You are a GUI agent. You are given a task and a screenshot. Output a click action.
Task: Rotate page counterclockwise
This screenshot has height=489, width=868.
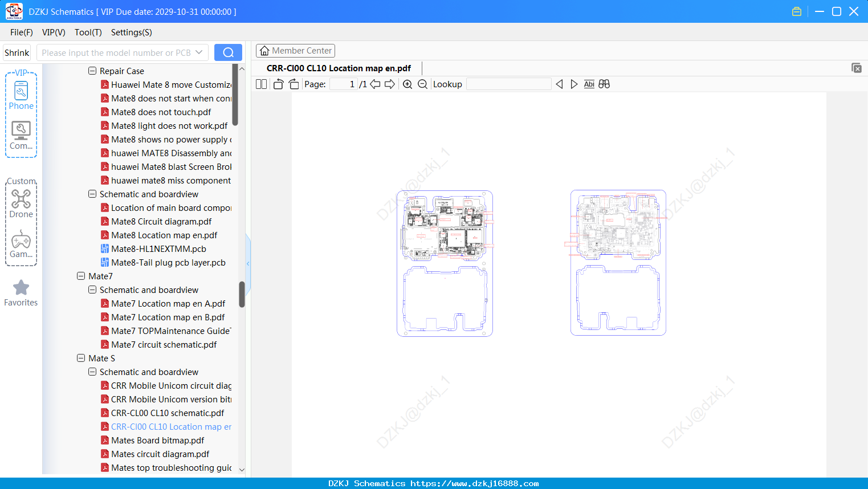click(278, 84)
